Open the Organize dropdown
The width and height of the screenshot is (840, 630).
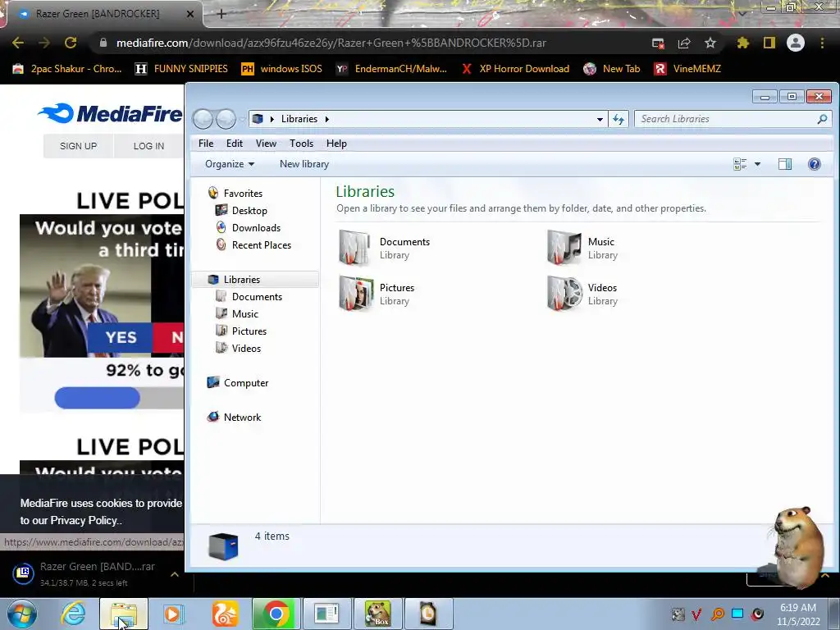[230, 164]
